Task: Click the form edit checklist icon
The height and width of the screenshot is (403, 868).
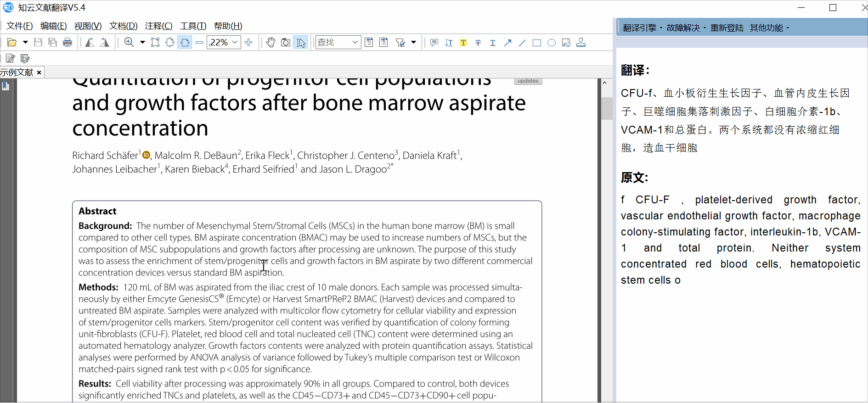Action: tap(25, 58)
